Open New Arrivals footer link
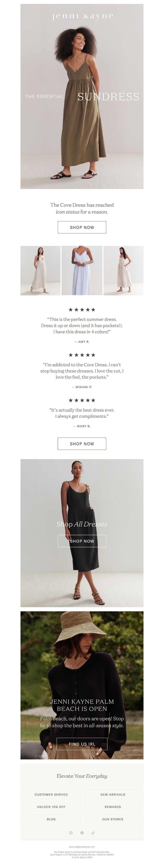The image size is (164, 868). 113,794
